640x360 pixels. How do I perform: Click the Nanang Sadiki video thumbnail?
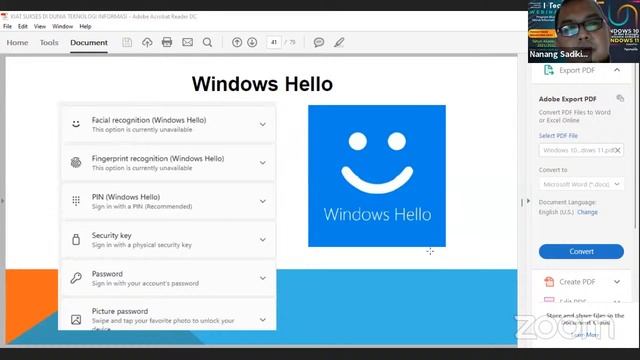584,31
